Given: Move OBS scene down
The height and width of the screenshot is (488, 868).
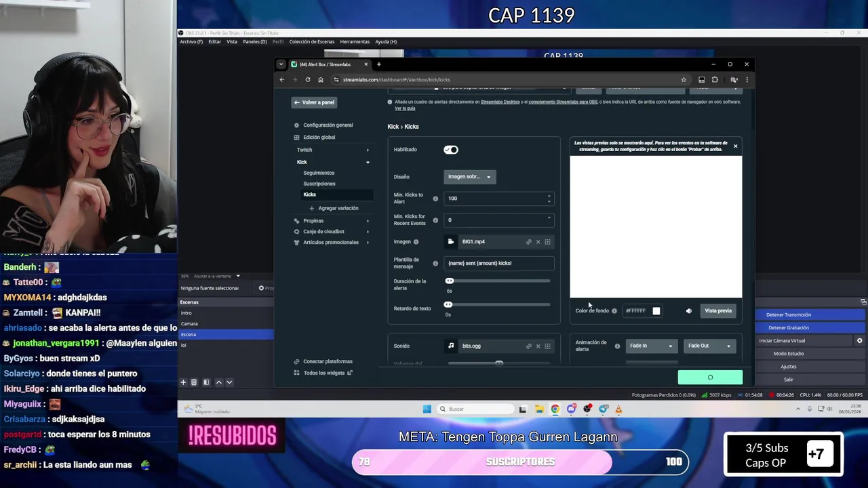Looking at the screenshot, I should [229, 382].
